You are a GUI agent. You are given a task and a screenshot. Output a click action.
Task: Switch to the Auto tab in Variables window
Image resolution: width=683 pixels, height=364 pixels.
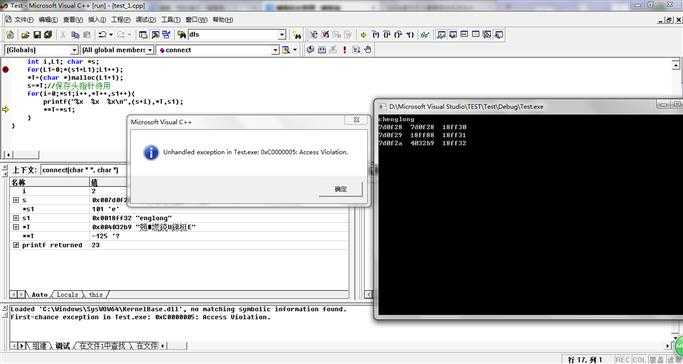39,295
